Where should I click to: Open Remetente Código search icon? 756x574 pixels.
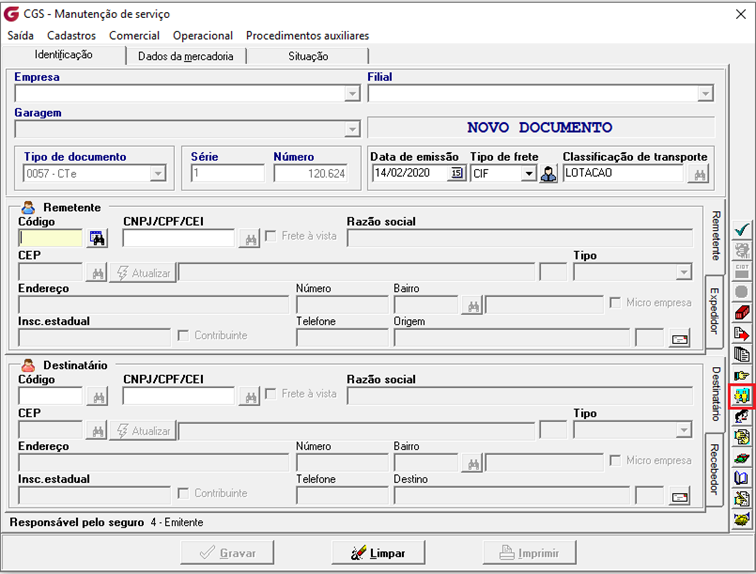pos(97,238)
